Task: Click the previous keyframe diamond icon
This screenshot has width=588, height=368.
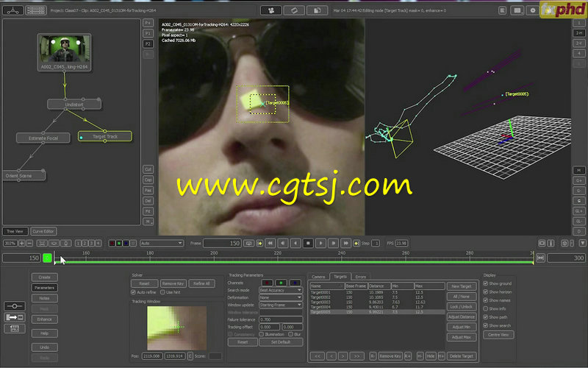Action: click(259, 244)
